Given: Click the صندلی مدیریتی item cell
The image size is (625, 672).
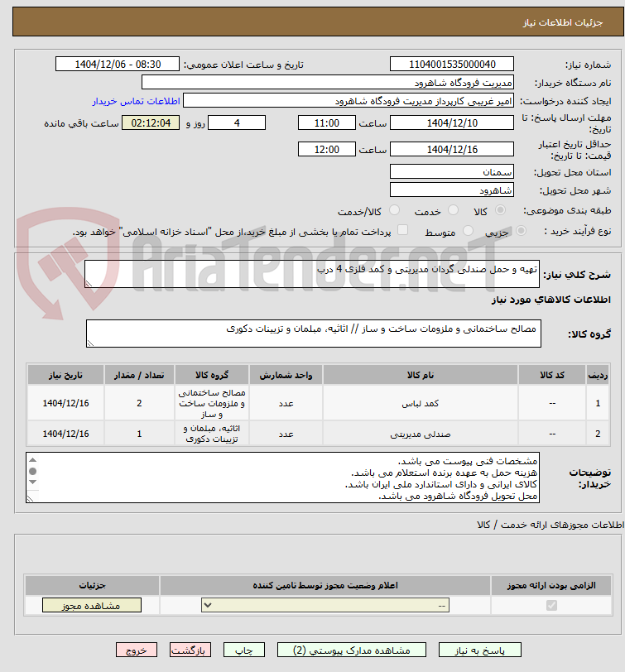Looking at the screenshot, I should click(420, 434).
